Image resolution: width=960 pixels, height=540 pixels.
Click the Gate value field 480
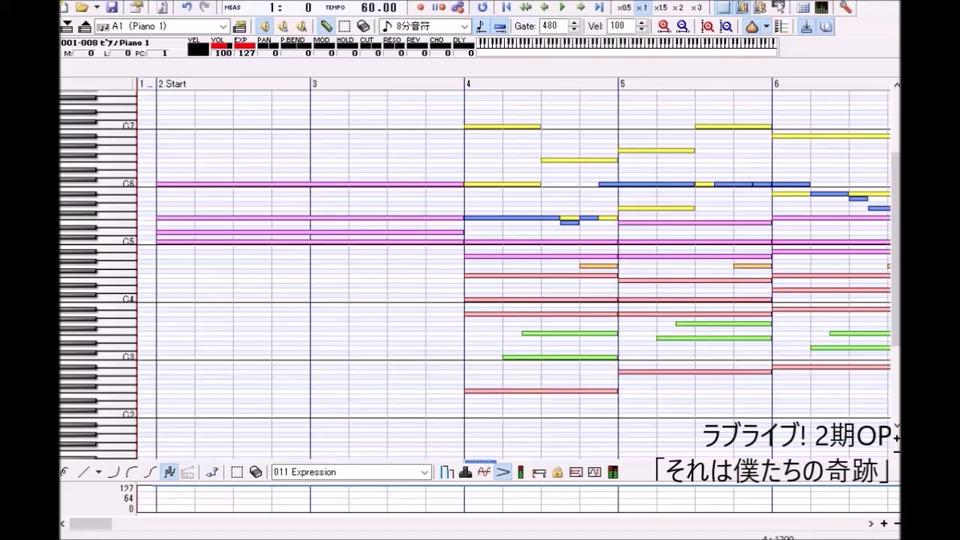coord(554,26)
